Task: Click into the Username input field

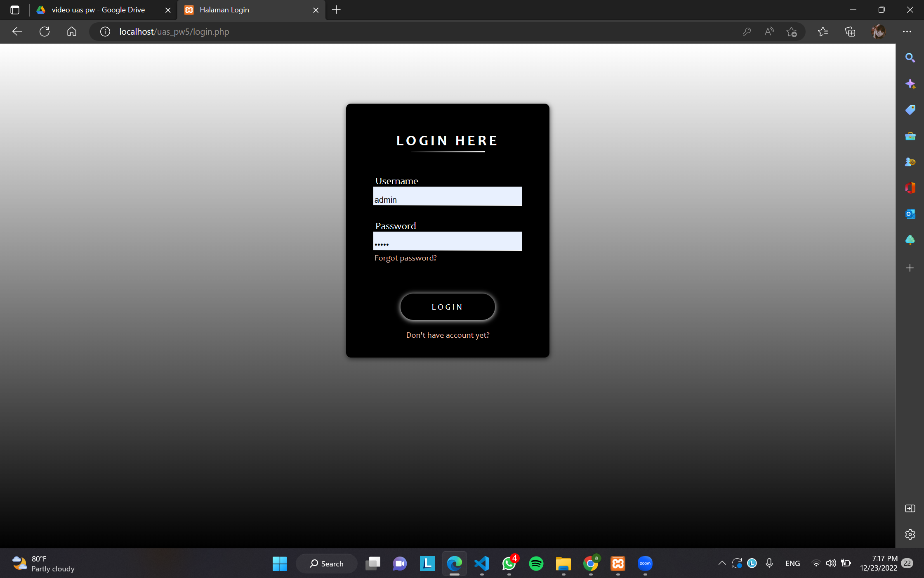Action: click(448, 197)
